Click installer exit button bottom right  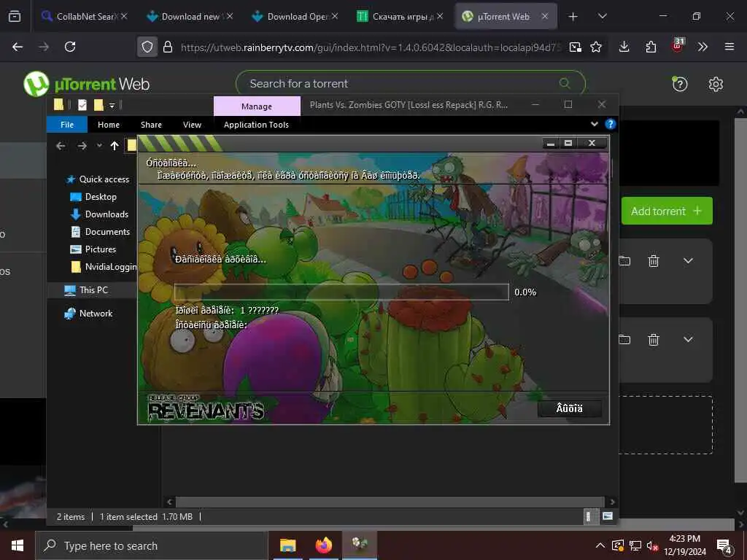[x=569, y=408]
